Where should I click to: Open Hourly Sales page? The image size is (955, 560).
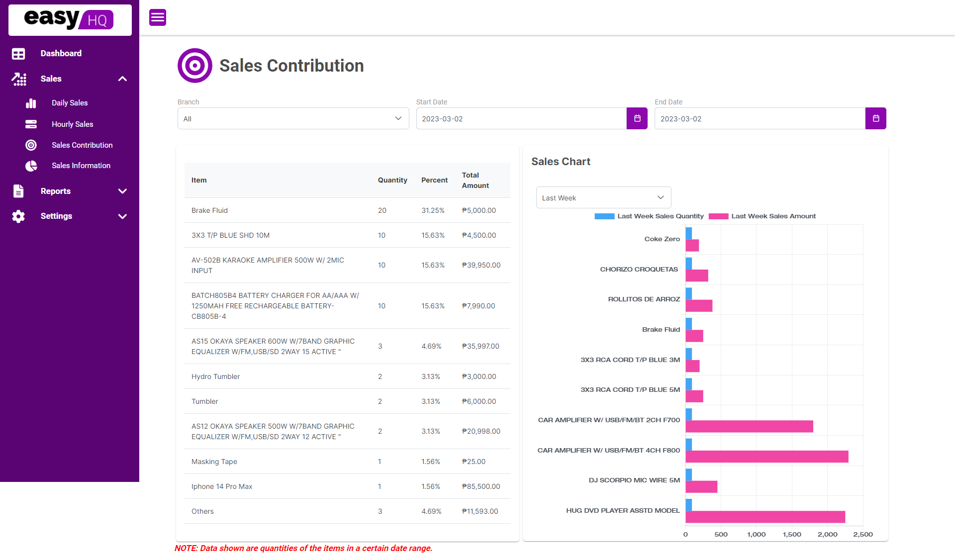(x=73, y=124)
